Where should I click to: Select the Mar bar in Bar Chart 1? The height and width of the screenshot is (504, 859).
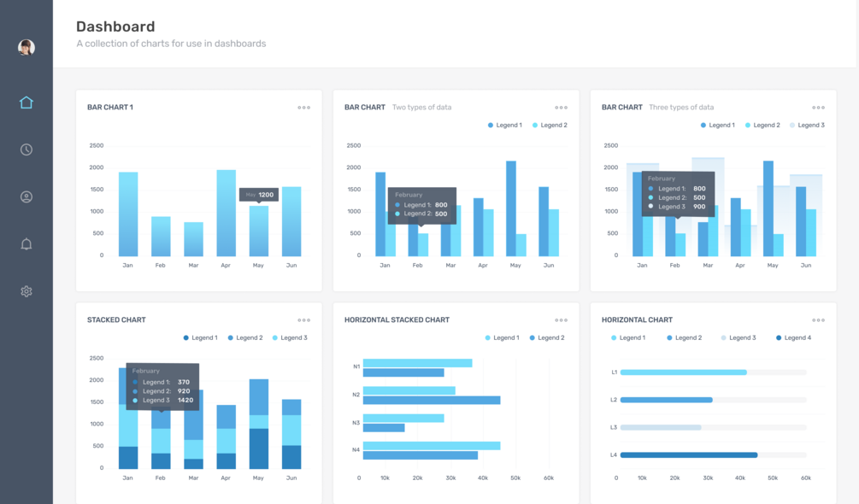coord(193,239)
